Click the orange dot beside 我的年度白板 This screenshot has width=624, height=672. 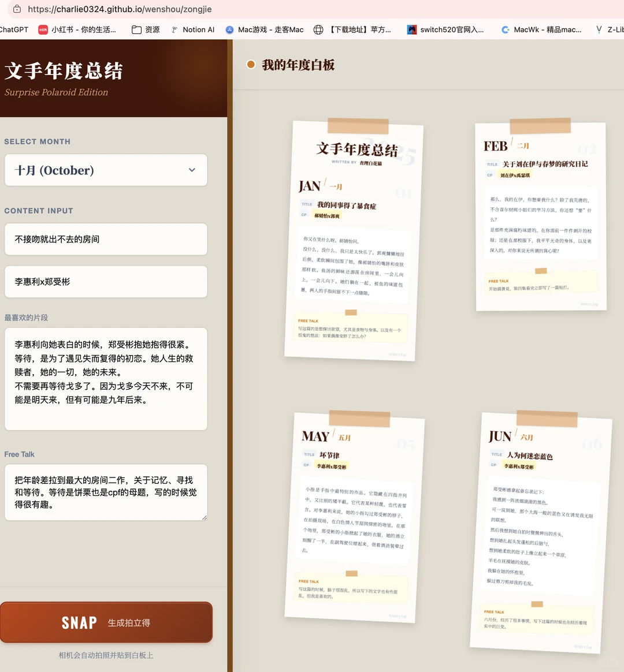click(x=250, y=65)
